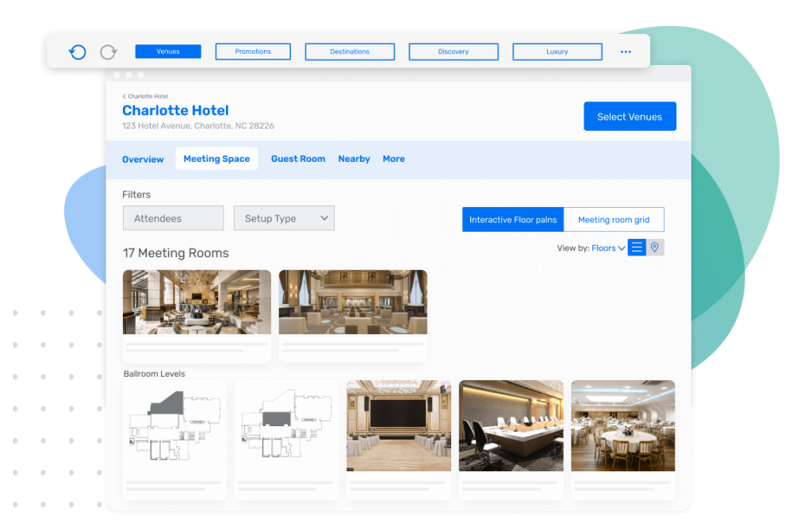Click the second ballroom floor plan icon
The width and height of the screenshot is (812, 530).
click(286, 426)
